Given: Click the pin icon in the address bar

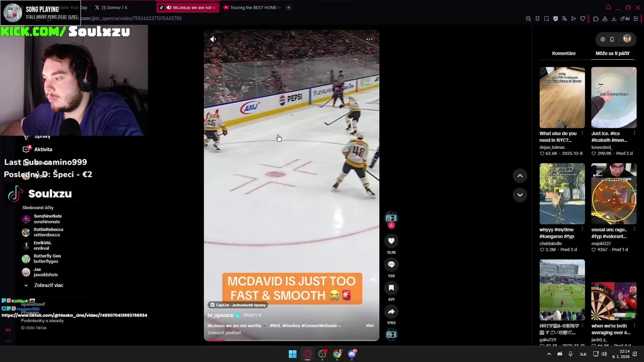Looking at the screenshot, I should (537, 19).
